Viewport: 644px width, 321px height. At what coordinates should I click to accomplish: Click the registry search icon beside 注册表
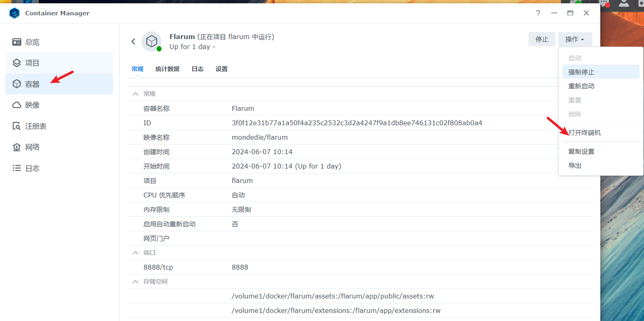click(x=17, y=126)
